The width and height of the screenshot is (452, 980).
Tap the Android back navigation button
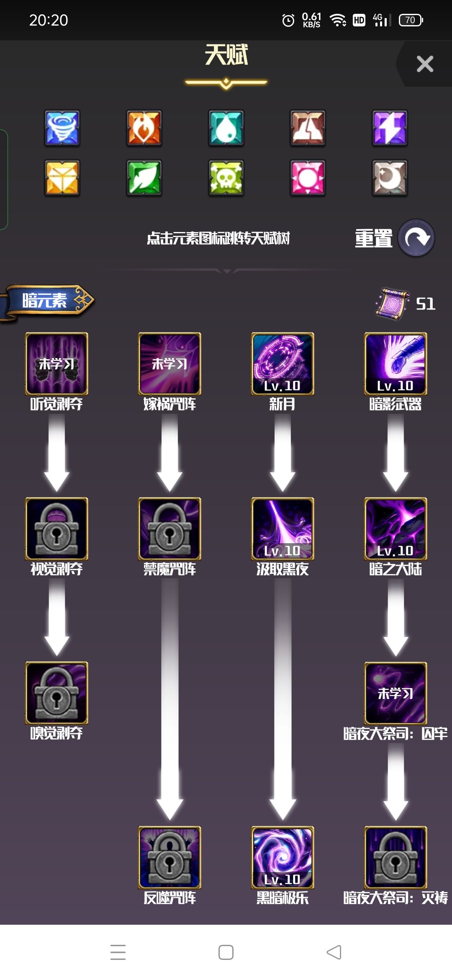334,952
